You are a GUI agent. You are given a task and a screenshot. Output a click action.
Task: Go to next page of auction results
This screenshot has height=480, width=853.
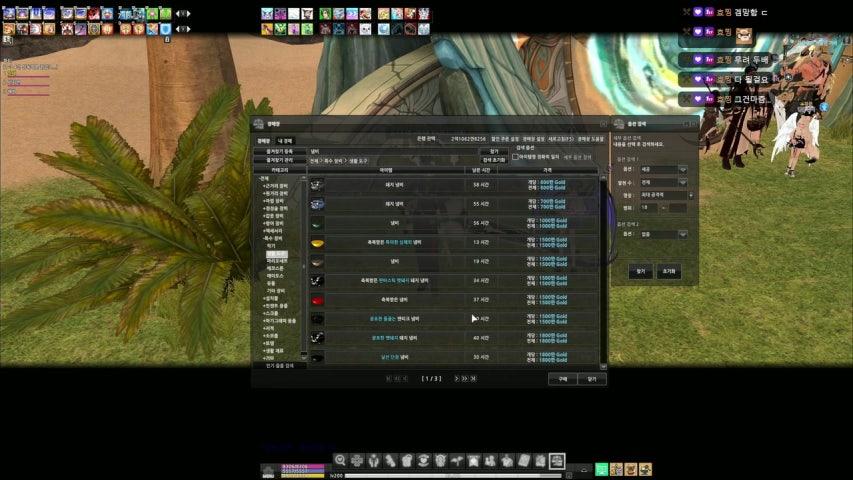(x=456, y=379)
